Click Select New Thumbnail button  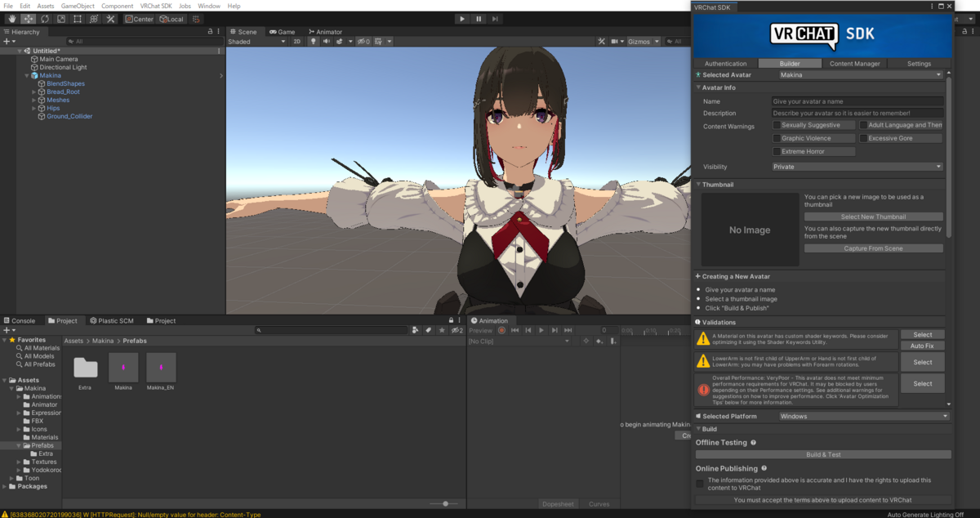click(873, 217)
